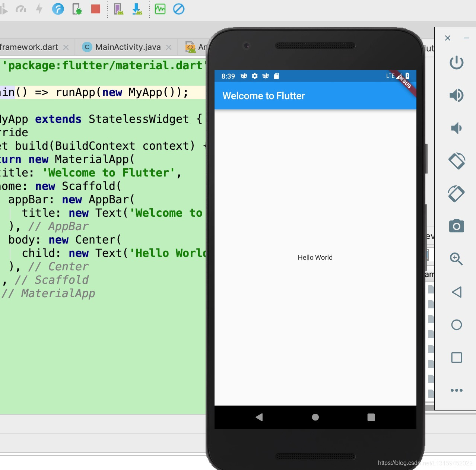
Task: Stop the running app with red square
Action: 96,9
